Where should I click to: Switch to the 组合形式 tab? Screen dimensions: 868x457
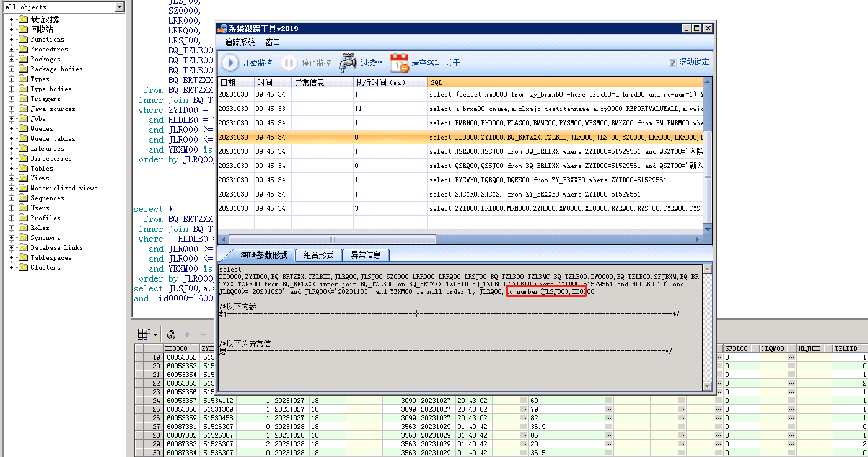coord(318,255)
